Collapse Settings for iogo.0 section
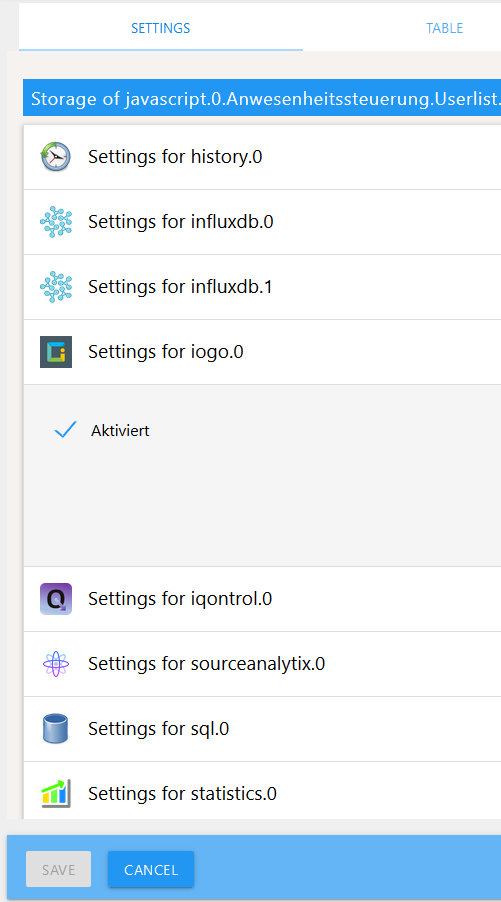The height and width of the screenshot is (902, 501). point(262,352)
